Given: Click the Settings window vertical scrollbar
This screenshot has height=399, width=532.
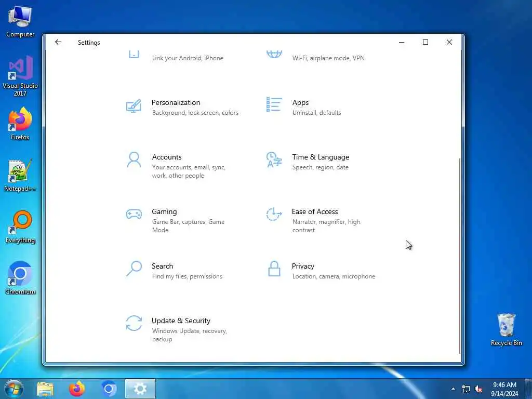Looking at the screenshot, I should coord(460,256).
